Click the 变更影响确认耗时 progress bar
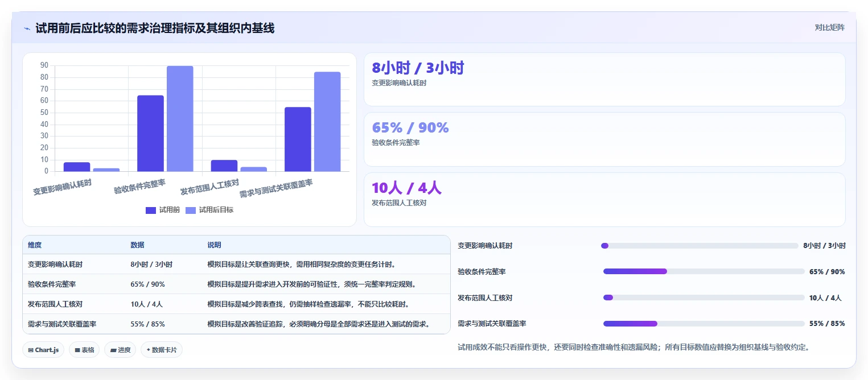Screen dimensions: 868x380 click(700, 246)
